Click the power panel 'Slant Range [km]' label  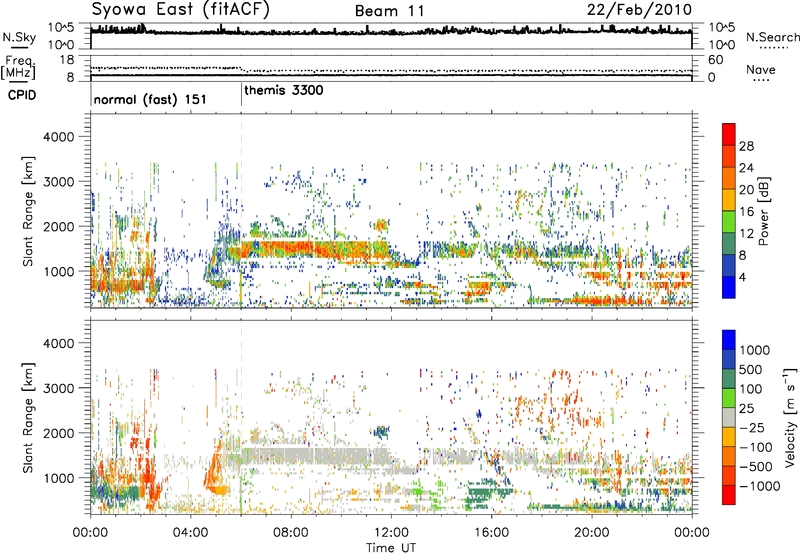[28, 211]
